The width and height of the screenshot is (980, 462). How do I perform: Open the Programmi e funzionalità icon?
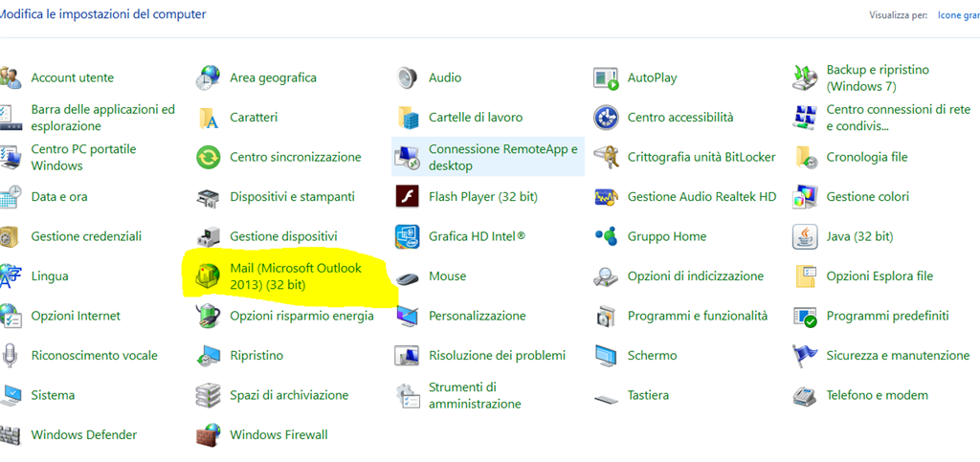coord(606,317)
